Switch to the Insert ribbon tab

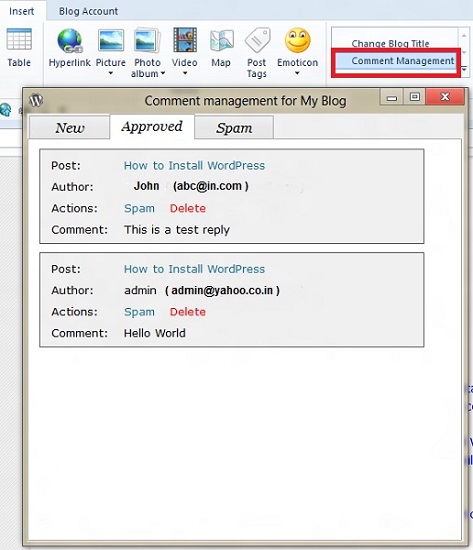point(22,11)
